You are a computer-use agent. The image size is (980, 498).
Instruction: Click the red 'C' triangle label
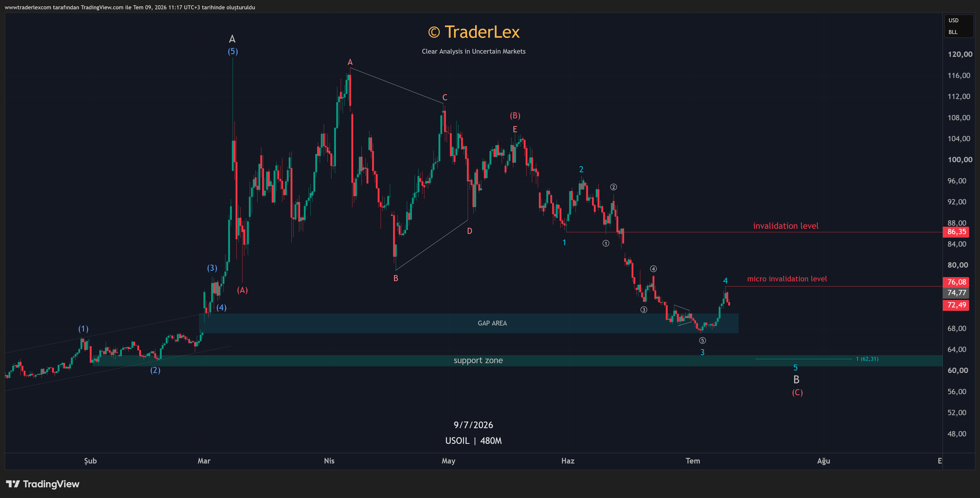click(x=444, y=97)
